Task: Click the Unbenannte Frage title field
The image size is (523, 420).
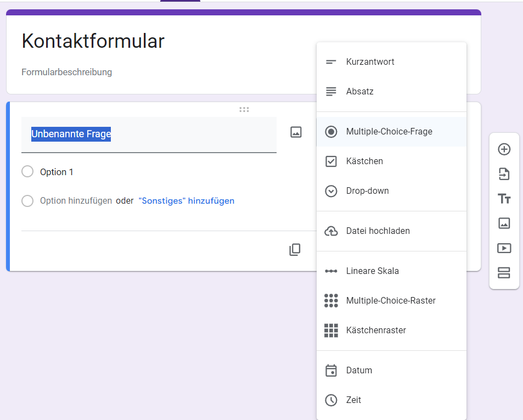Action: [x=148, y=135]
